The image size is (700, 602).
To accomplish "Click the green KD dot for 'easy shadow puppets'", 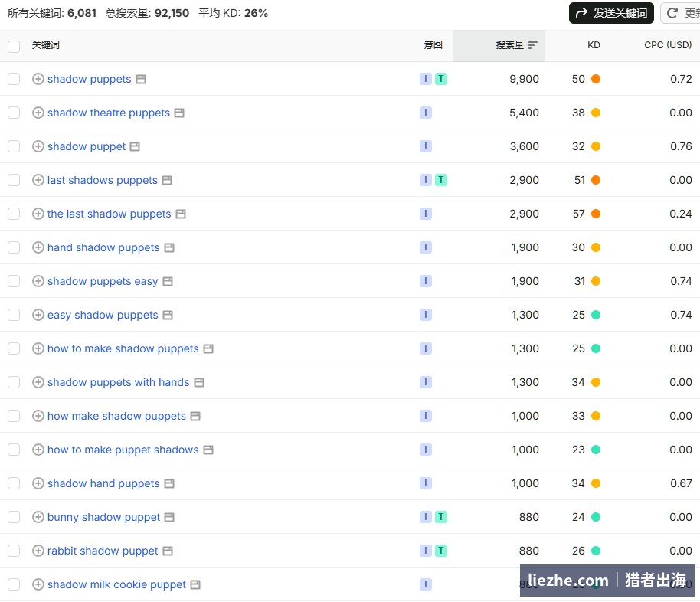I will pyautogui.click(x=596, y=315).
